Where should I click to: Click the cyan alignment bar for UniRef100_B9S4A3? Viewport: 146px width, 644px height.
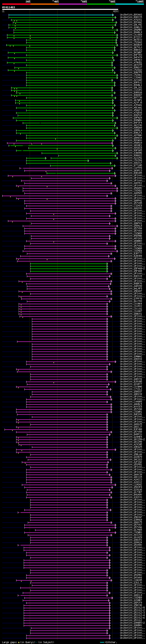point(61,15)
